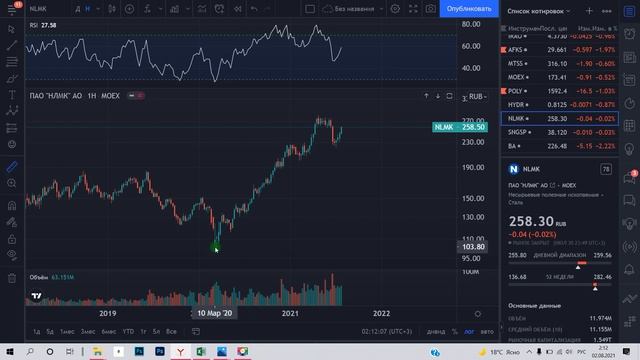
Task: Toggle the лог logarithmic scale
Action: click(469, 331)
